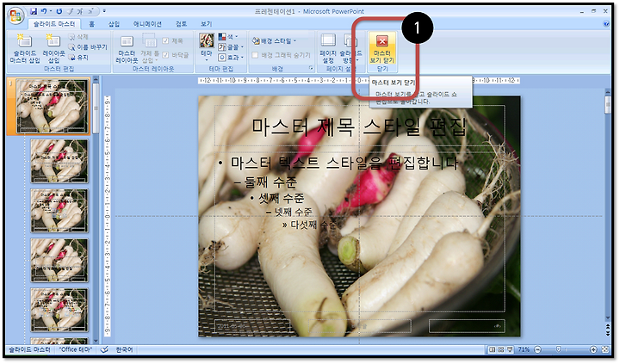Click "Office 테마" in status bar
Screen dimensions: 620x364
point(76,349)
